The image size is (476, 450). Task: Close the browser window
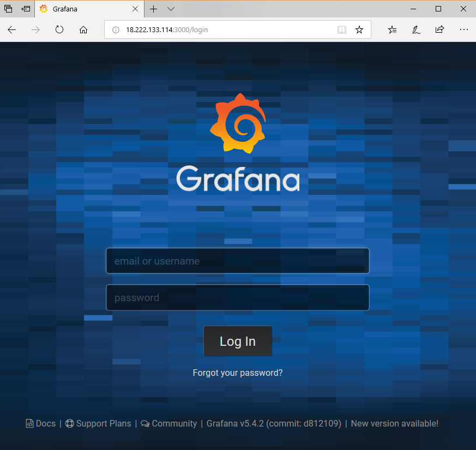463,9
